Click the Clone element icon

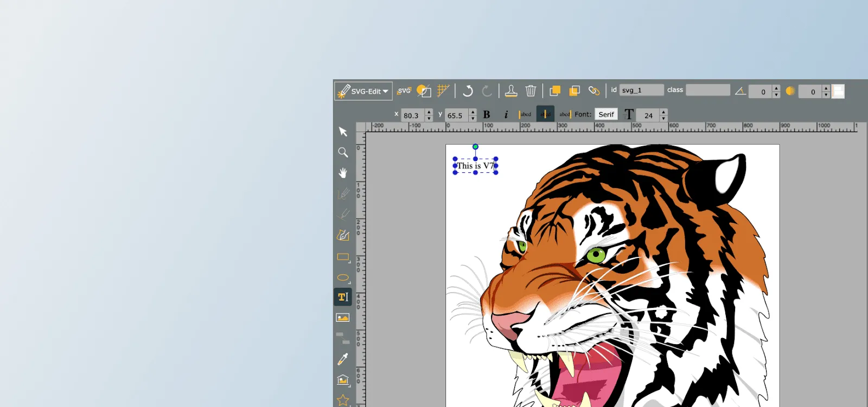point(510,91)
